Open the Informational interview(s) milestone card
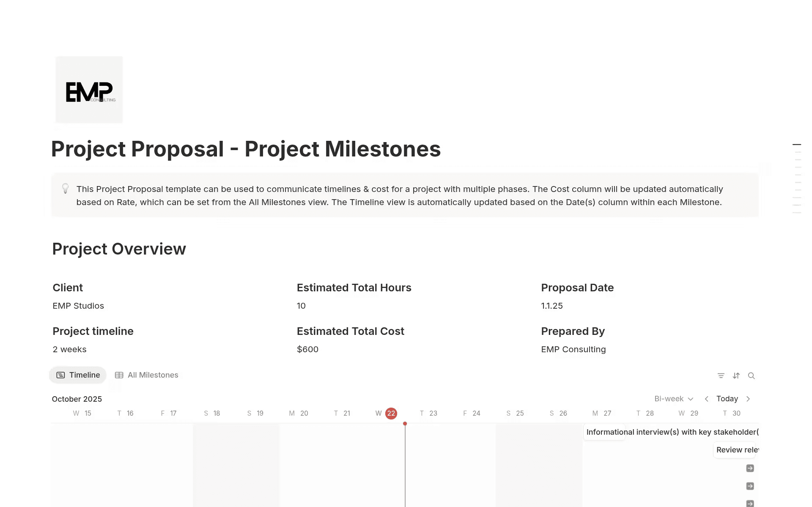The image size is (812, 507). coord(672,432)
